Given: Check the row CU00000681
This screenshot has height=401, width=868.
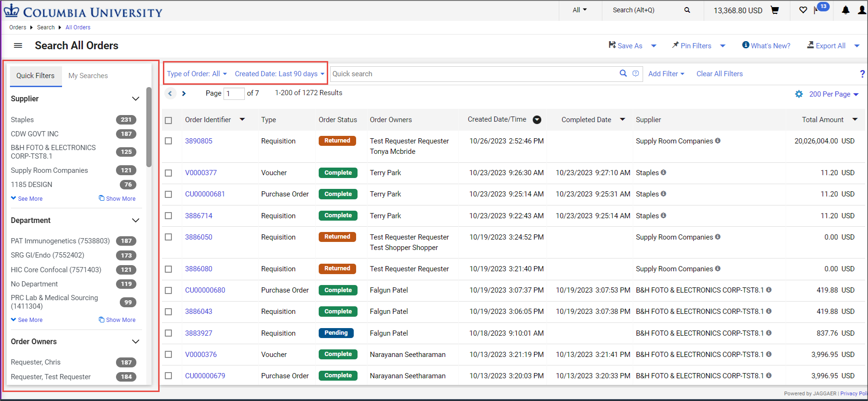Looking at the screenshot, I should (169, 194).
